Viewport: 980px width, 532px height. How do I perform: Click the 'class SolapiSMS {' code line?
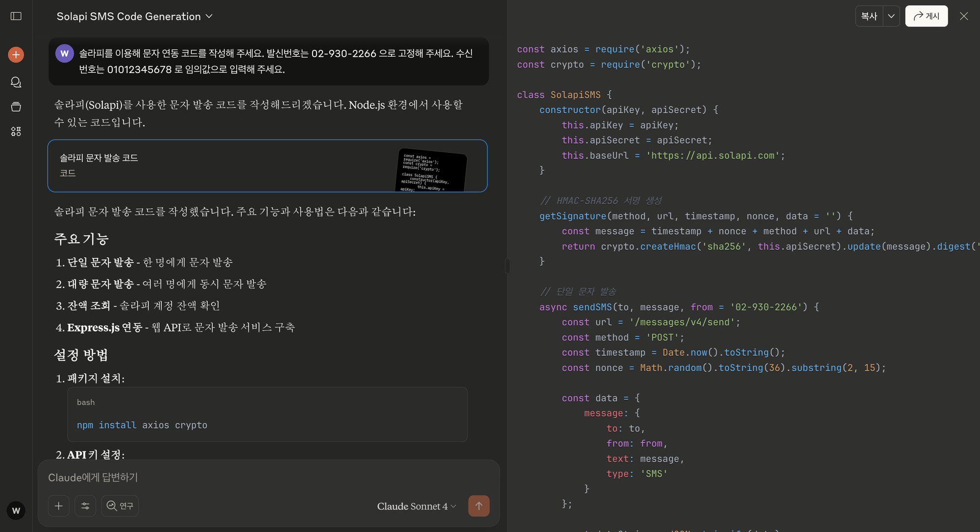click(x=564, y=95)
